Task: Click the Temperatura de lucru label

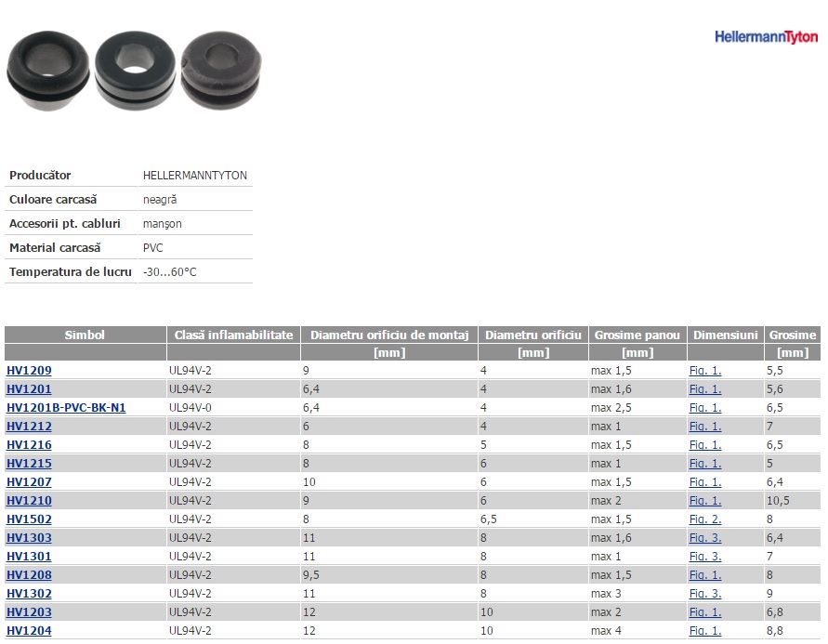Action: pos(71,272)
